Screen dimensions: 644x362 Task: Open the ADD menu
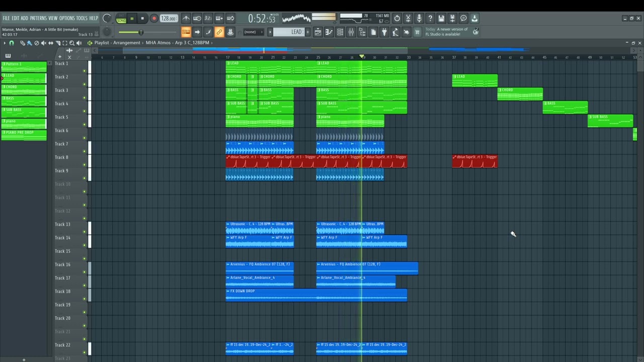tap(24, 18)
